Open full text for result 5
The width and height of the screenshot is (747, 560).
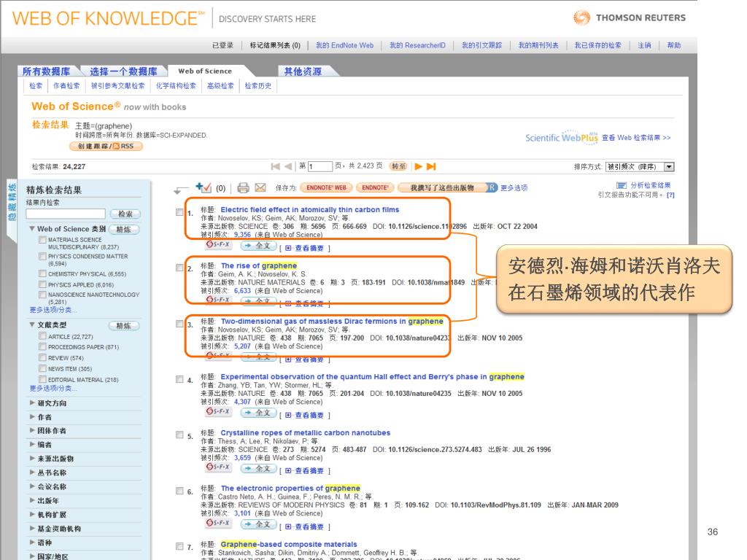point(258,469)
